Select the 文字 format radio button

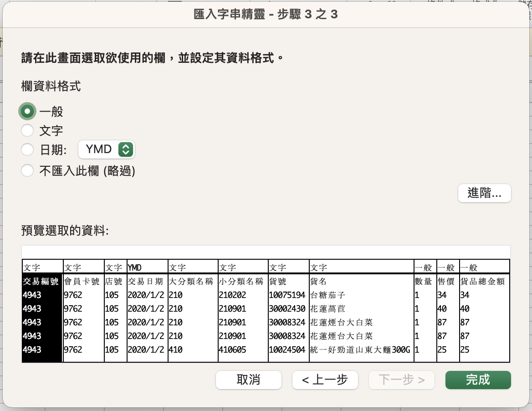point(27,130)
